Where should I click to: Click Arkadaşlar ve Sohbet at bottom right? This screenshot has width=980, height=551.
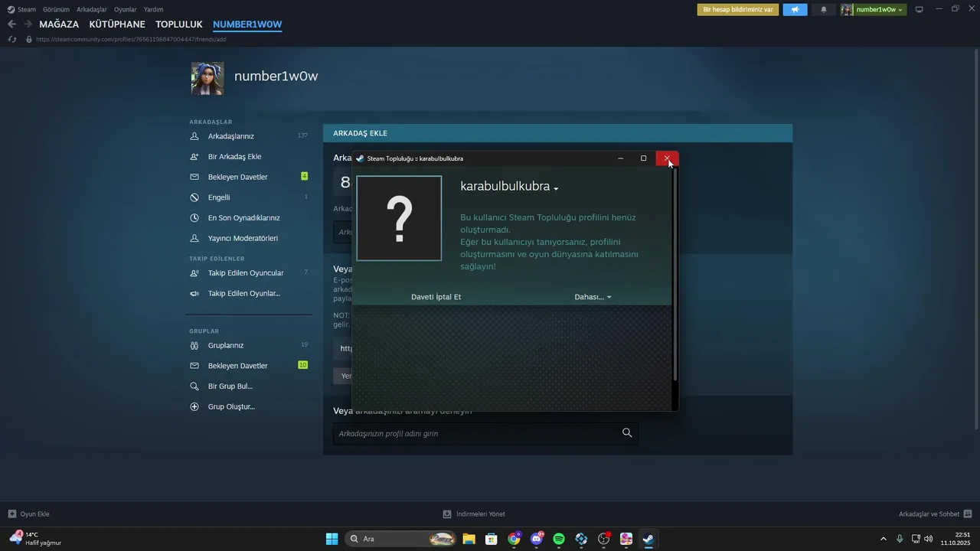[x=929, y=514]
